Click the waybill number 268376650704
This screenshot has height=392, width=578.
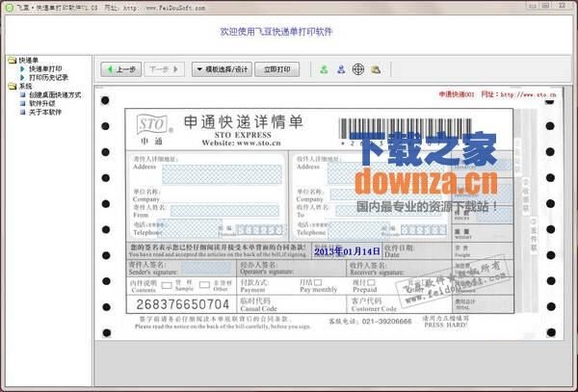tap(183, 304)
